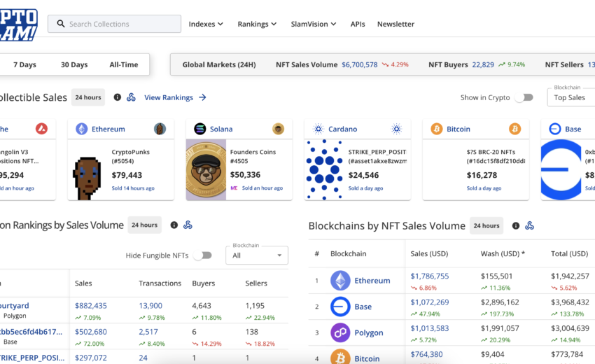Click the red Avalanche icon on first card

(x=42, y=129)
